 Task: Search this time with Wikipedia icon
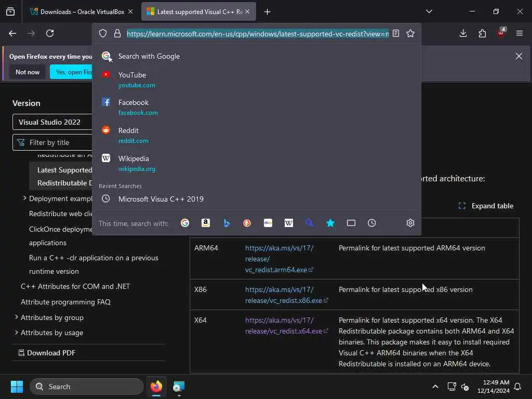click(289, 223)
